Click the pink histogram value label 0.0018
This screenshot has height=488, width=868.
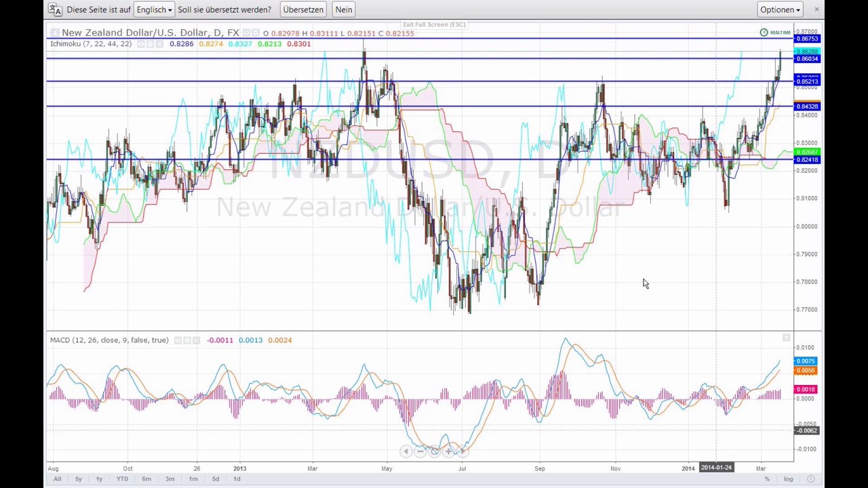806,390
